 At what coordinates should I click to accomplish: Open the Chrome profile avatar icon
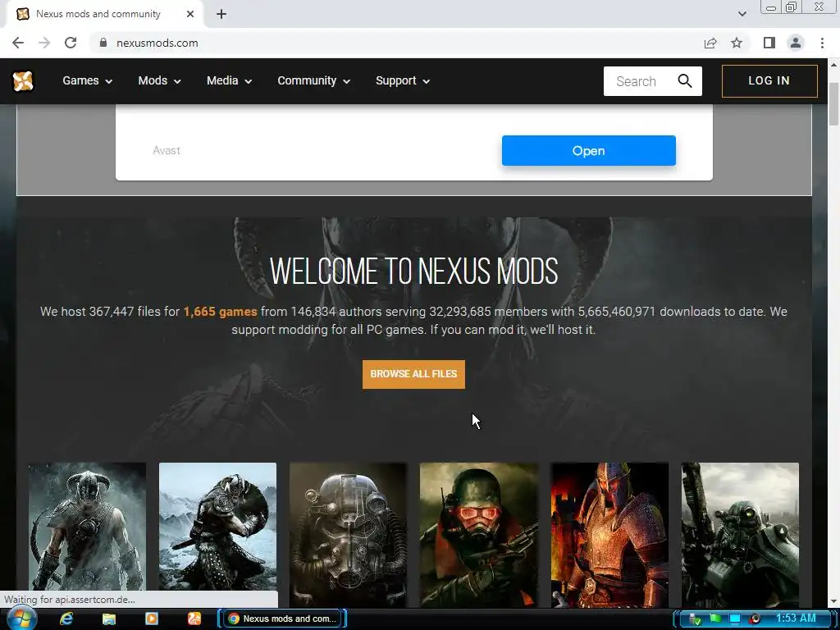point(796,43)
